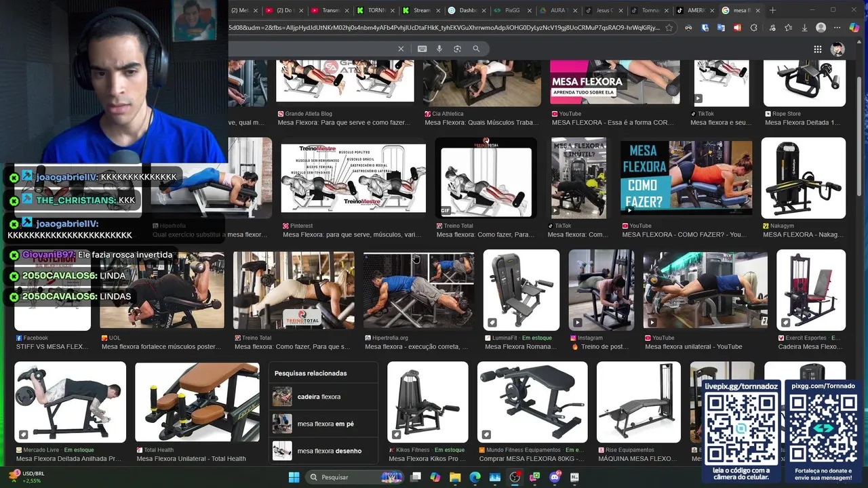Screen dimensions: 868x488
Task: Open the browser extensions puzzle icon
Action: click(753, 28)
